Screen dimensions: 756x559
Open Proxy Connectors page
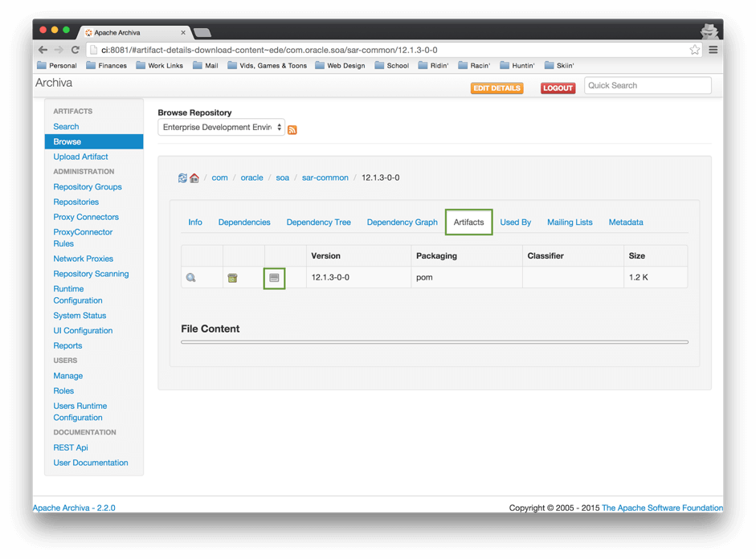click(86, 217)
